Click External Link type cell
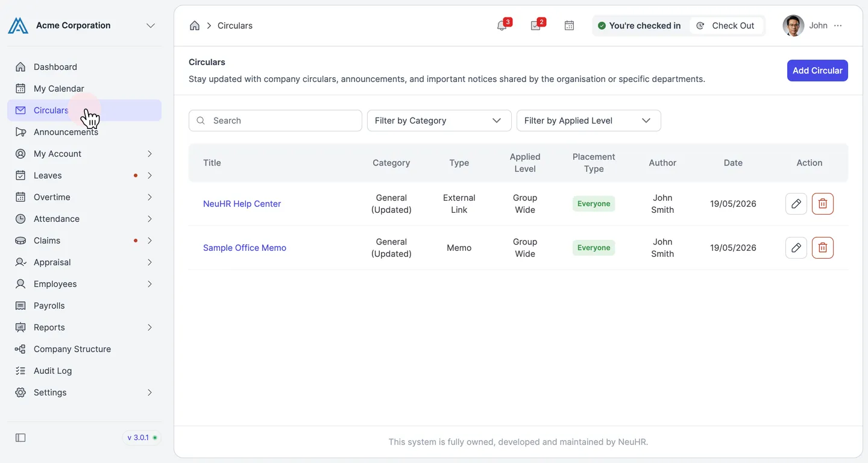This screenshot has width=868, height=463. click(459, 204)
